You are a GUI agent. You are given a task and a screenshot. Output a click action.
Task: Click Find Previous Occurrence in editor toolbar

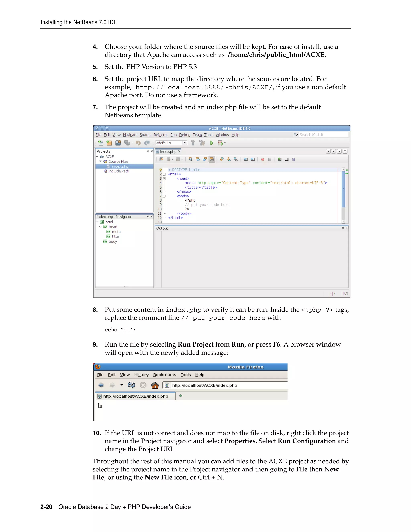198,159
